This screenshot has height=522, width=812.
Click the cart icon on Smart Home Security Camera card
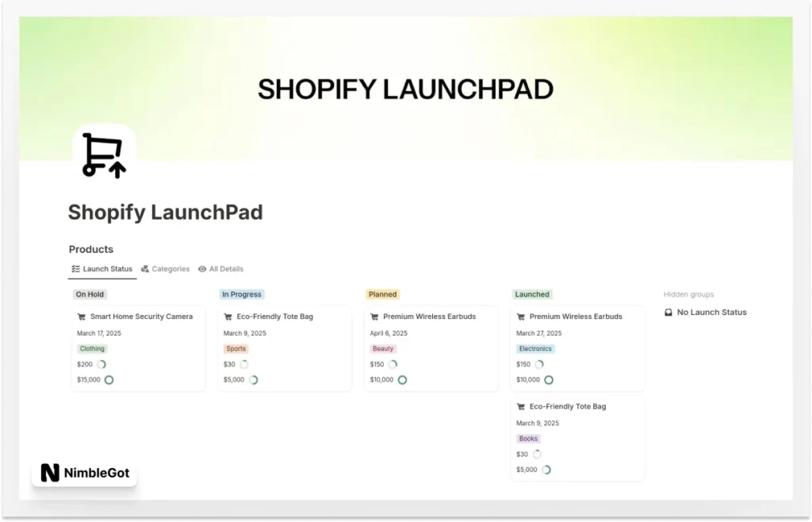[82, 316]
